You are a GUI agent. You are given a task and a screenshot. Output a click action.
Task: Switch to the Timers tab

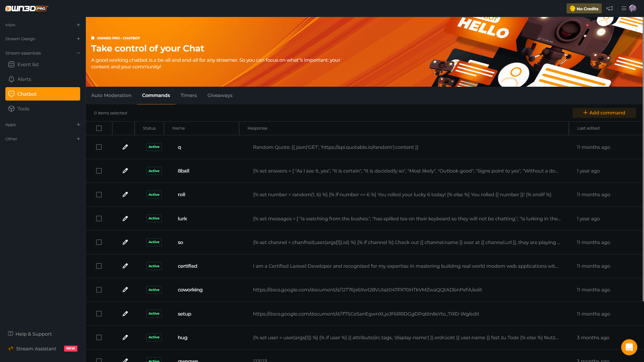point(188,95)
